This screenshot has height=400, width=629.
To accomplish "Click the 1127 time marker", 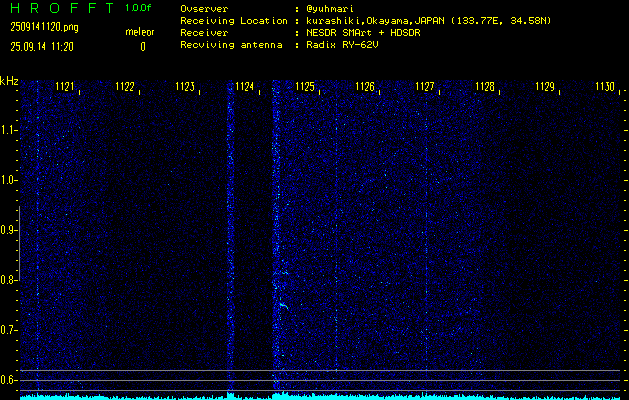I will pyautogui.click(x=425, y=87).
